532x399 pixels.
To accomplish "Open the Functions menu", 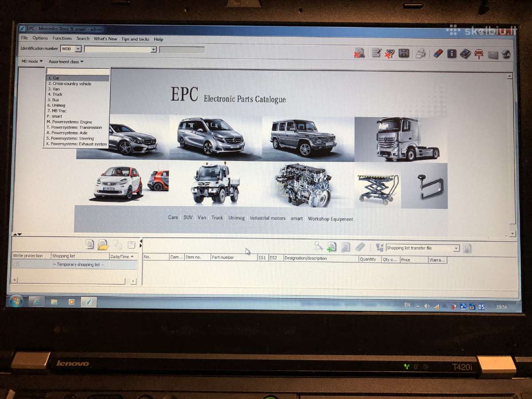I will pyautogui.click(x=62, y=38).
